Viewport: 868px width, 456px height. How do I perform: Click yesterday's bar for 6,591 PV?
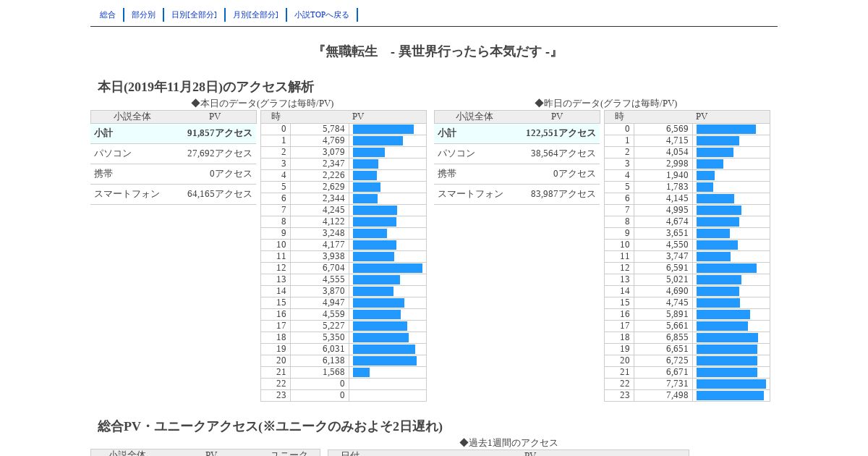coord(726,268)
